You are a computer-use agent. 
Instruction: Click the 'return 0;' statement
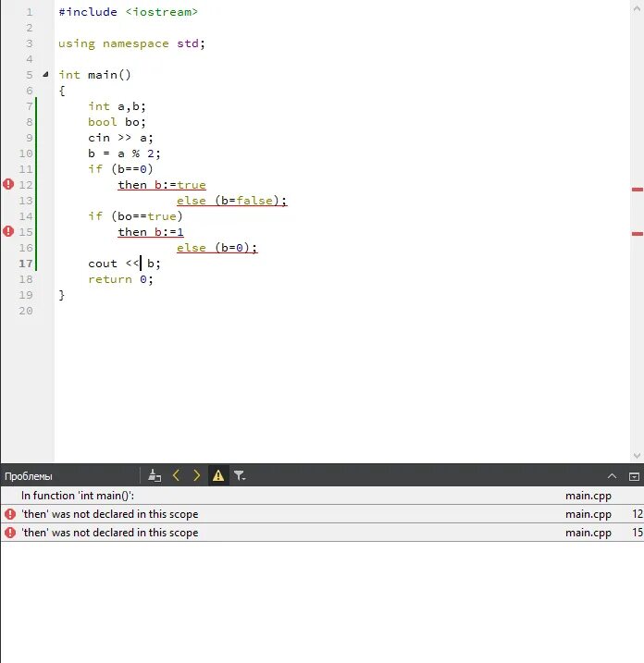120,279
